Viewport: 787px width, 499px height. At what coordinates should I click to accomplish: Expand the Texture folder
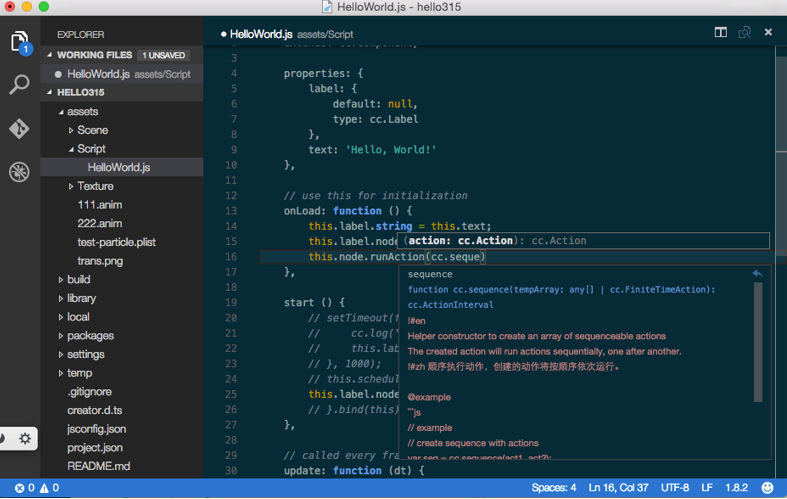[71, 186]
